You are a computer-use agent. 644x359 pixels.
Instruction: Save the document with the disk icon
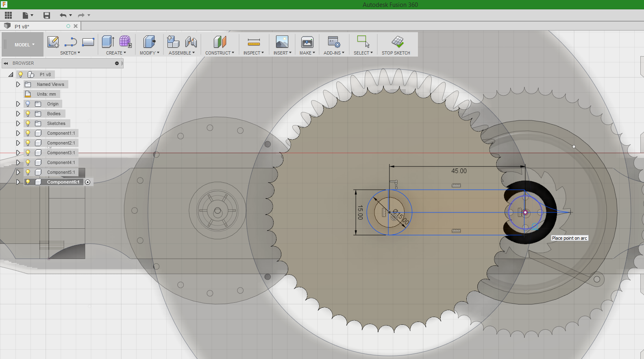coord(47,15)
